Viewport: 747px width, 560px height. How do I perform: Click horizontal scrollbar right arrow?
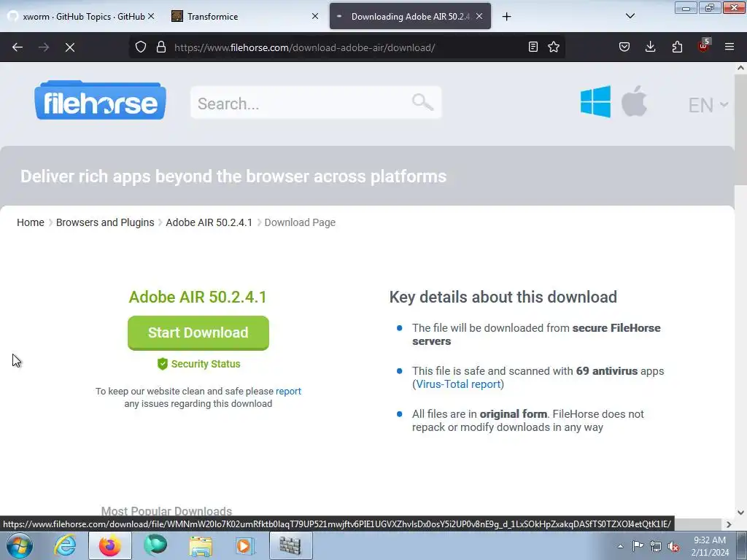click(x=729, y=524)
